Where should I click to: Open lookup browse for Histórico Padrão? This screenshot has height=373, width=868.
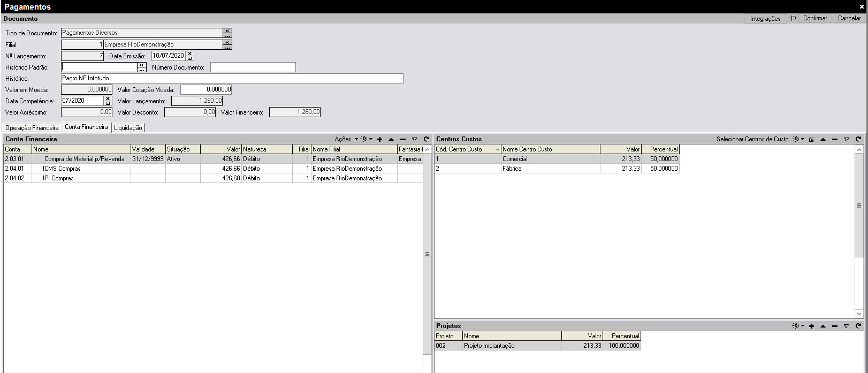coord(142,70)
